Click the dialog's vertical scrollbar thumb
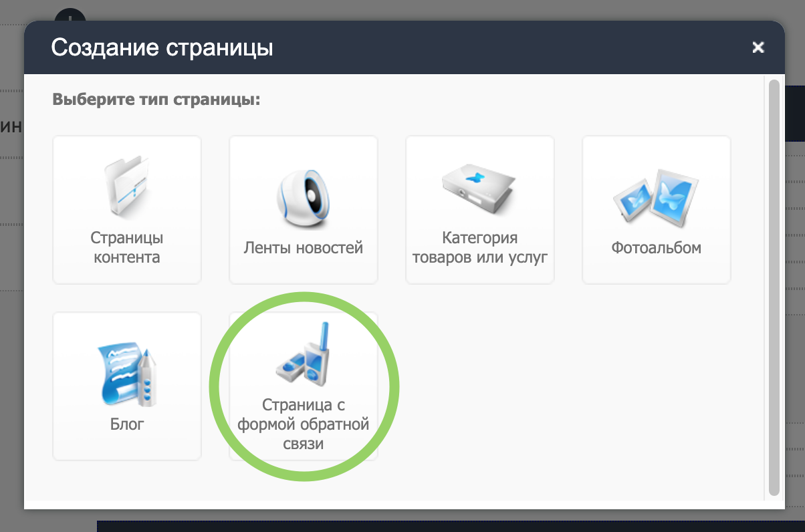This screenshot has width=805, height=532. [774, 287]
